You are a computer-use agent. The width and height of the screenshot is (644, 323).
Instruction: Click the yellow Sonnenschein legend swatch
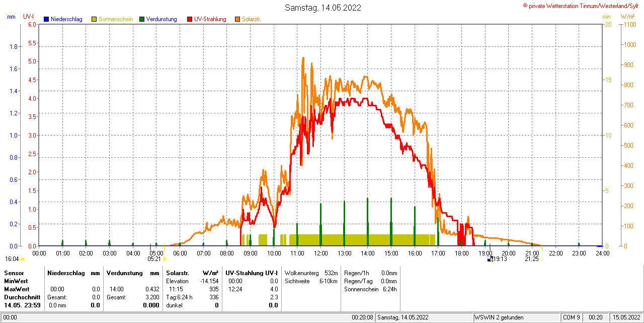[94, 19]
